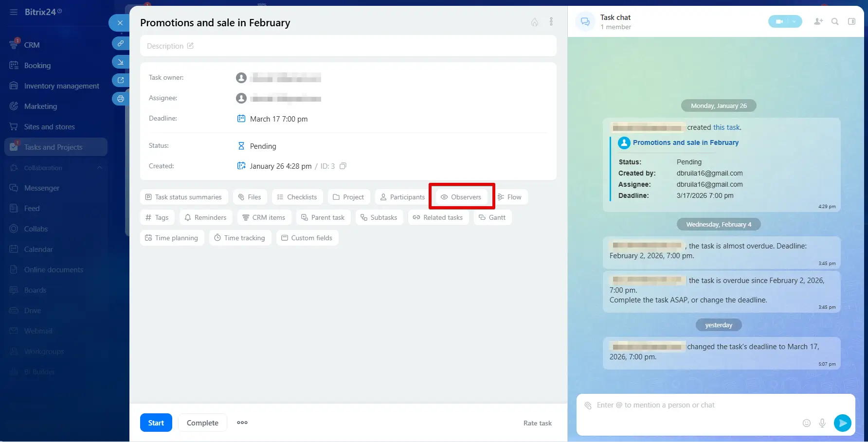Search the task chat with magnifier icon

point(835,21)
